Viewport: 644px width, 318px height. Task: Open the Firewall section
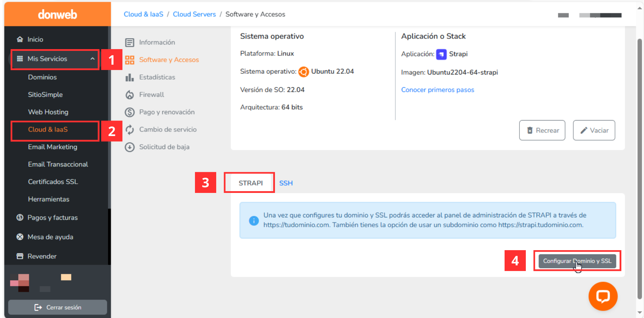click(x=151, y=94)
